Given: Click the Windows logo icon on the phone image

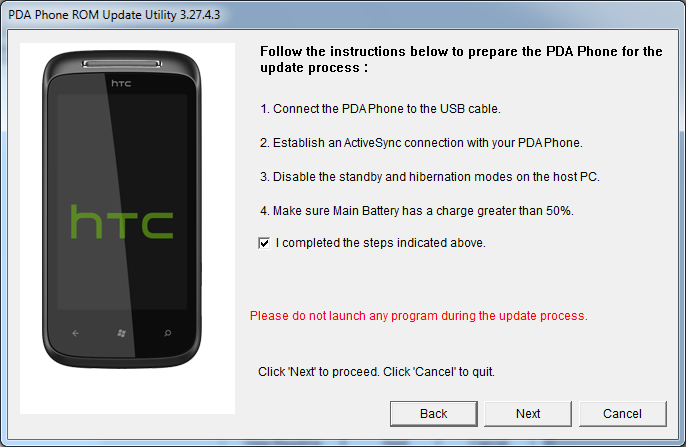Looking at the screenshot, I should click(122, 333).
